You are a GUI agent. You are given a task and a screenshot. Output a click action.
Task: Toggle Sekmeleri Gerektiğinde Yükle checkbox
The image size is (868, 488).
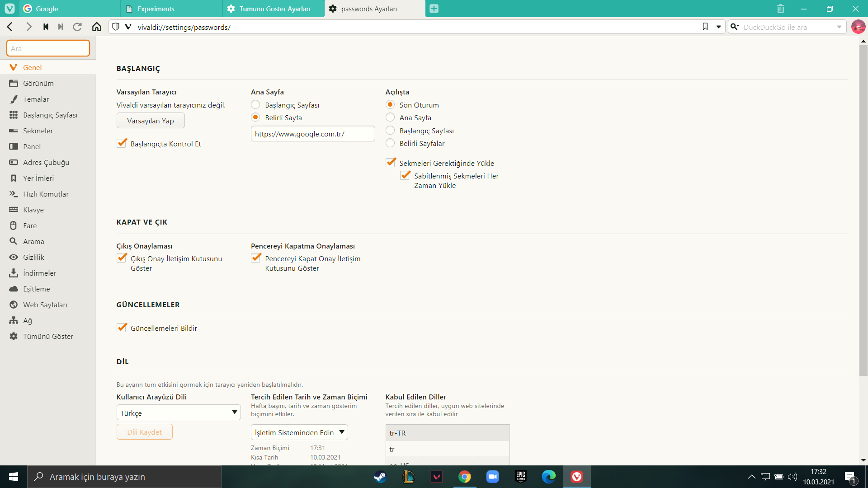[391, 163]
